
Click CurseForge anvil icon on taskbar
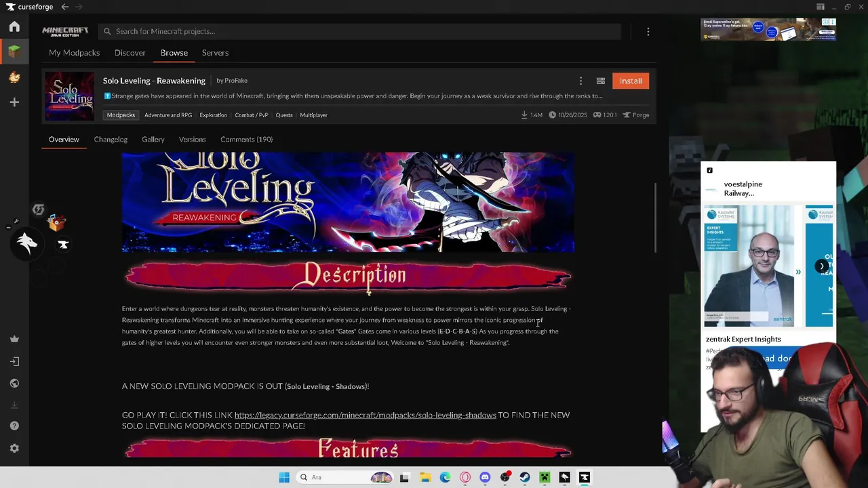click(x=585, y=477)
